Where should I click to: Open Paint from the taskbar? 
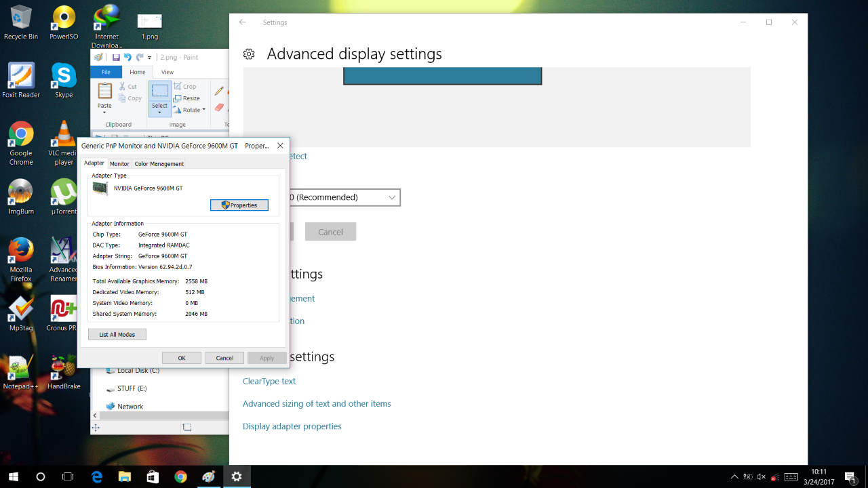pyautogui.click(x=208, y=476)
